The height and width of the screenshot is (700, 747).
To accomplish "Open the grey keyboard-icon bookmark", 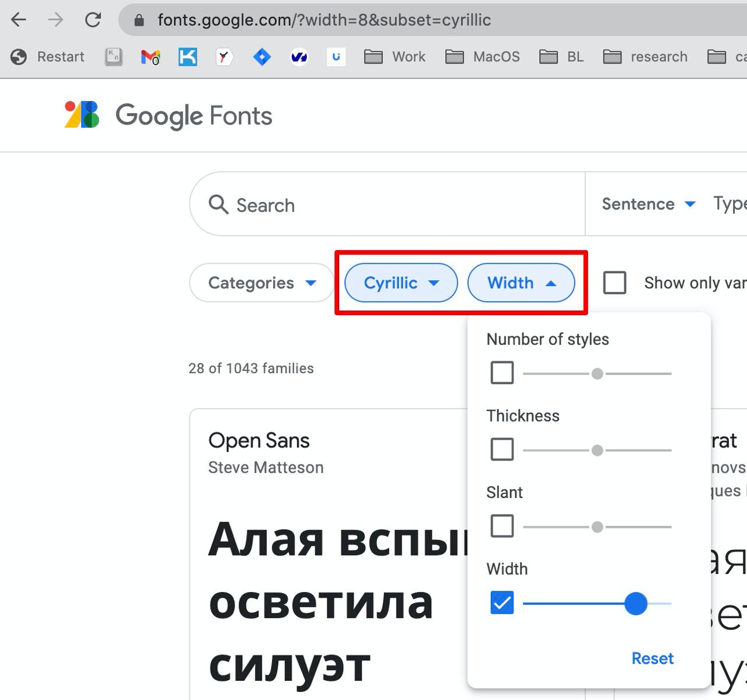I will point(113,57).
